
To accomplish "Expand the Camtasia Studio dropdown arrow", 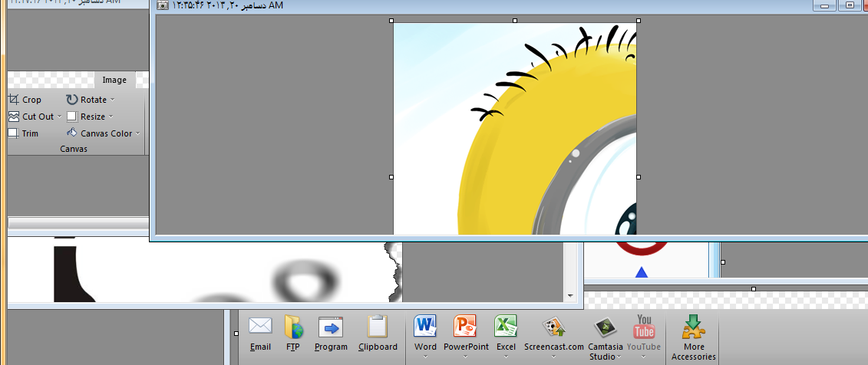I will pyautogui.click(x=601, y=357).
